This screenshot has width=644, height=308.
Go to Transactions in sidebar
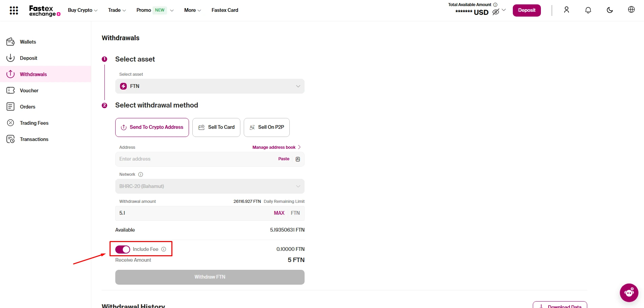click(34, 139)
